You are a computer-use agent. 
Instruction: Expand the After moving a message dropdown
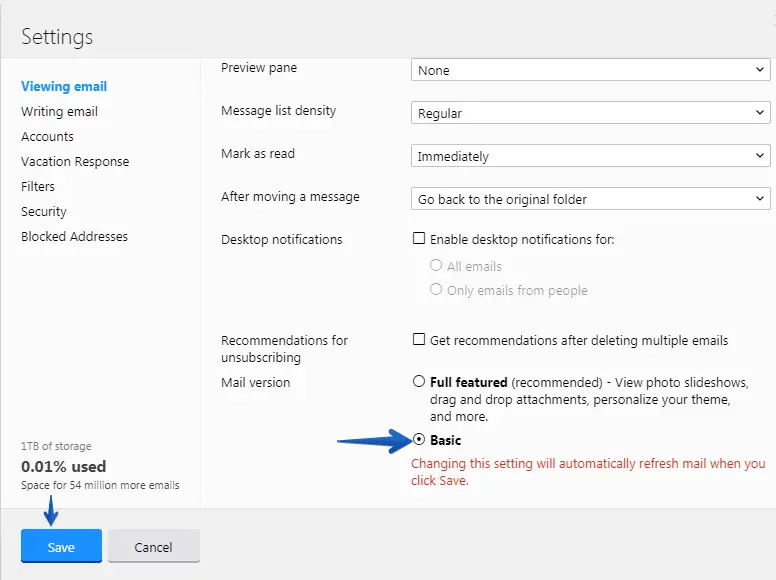[590, 199]
